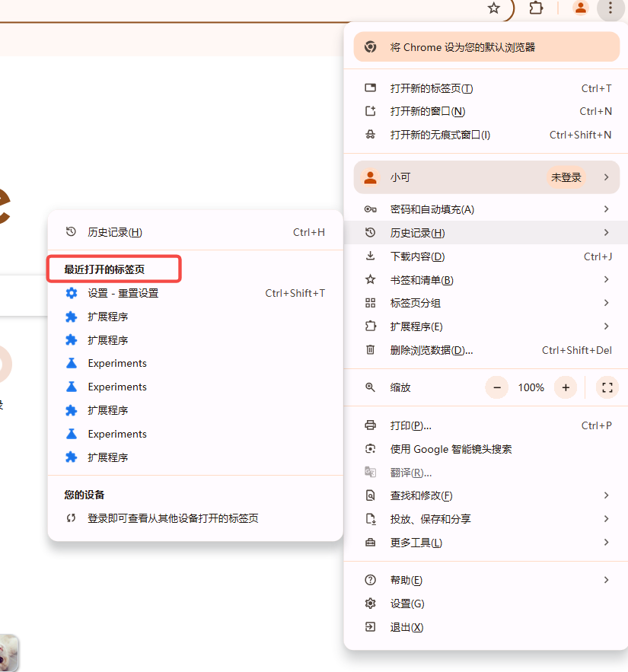Click the new window icon beside 打开新的窗口
The image size is (628, 672).
[371, 111]
